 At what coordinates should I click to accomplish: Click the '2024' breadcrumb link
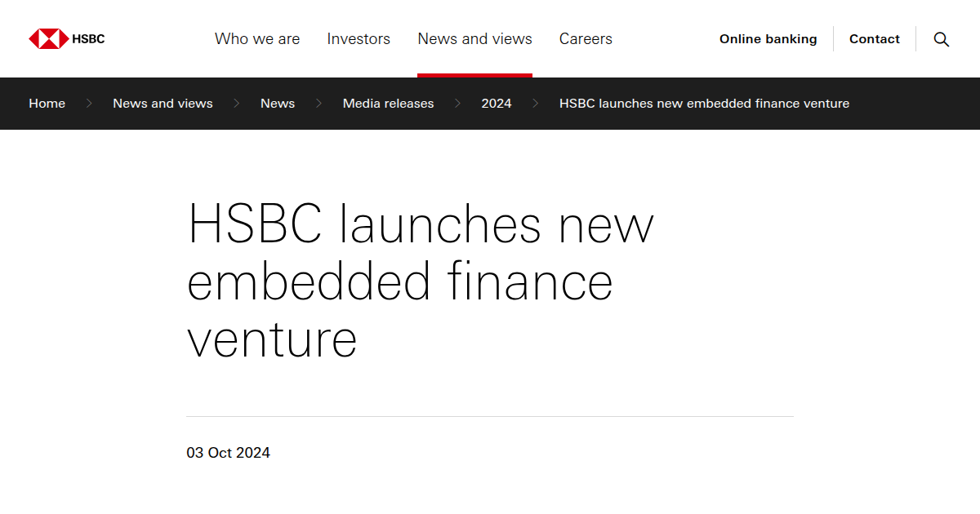coord(497,104)
